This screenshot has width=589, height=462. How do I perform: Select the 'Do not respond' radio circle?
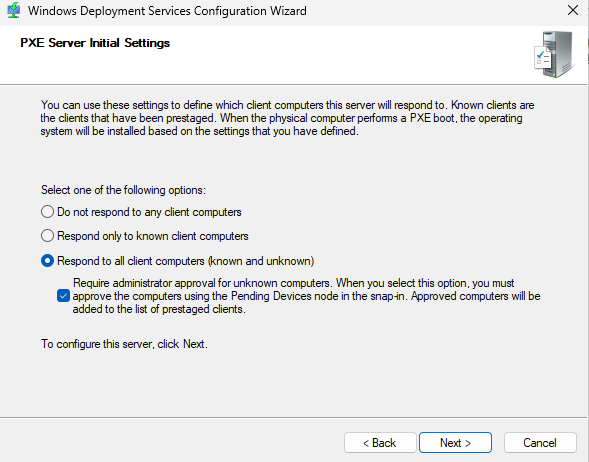(47, 212)
